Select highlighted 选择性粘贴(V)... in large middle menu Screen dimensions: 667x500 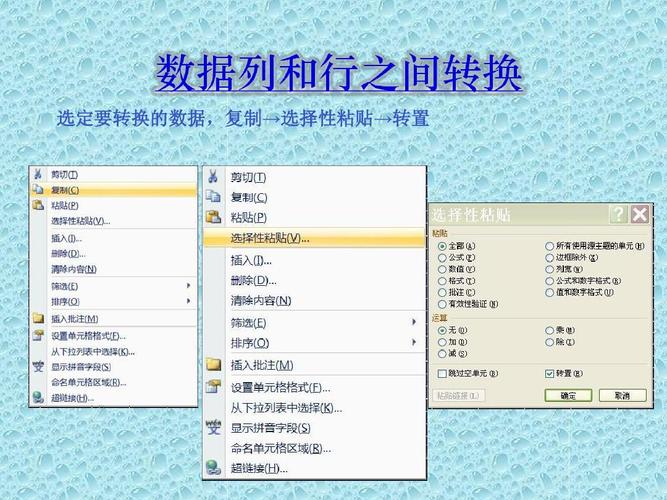(x=314, y=238)
